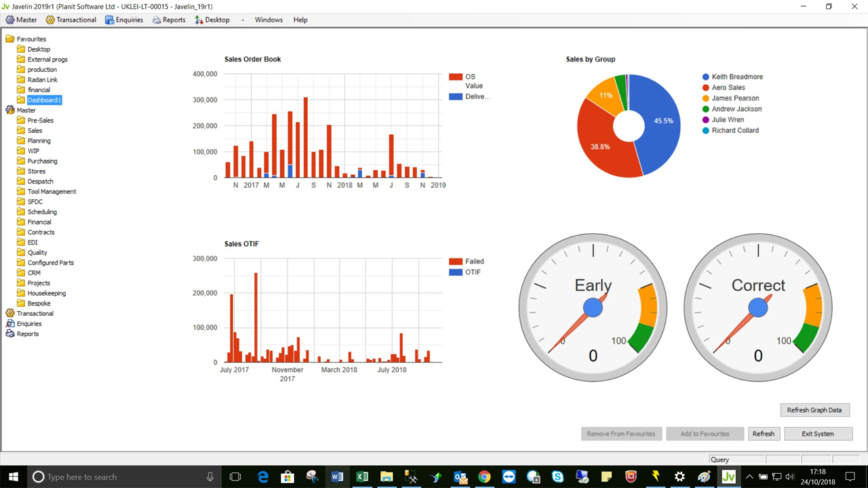868x488 pixels.
Task: Click the Failed legend swatch
Action: pyautogui.click(x=456, y=262)
